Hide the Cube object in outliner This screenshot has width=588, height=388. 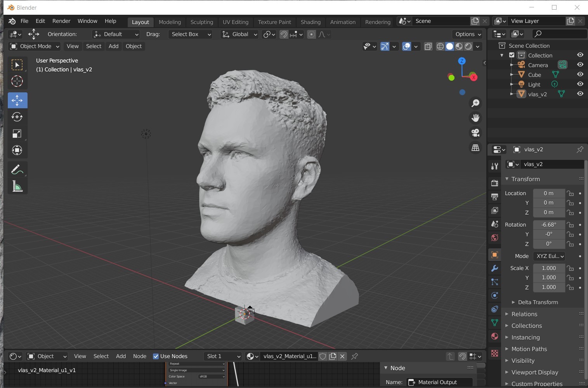click(x=580, y=74)
